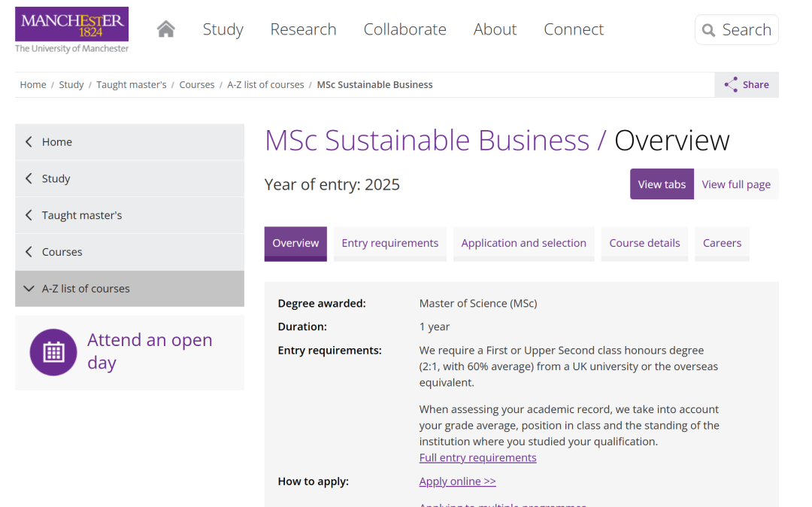Switch to the Entry requirements tab
812x507 pixels.
point(390,244)
